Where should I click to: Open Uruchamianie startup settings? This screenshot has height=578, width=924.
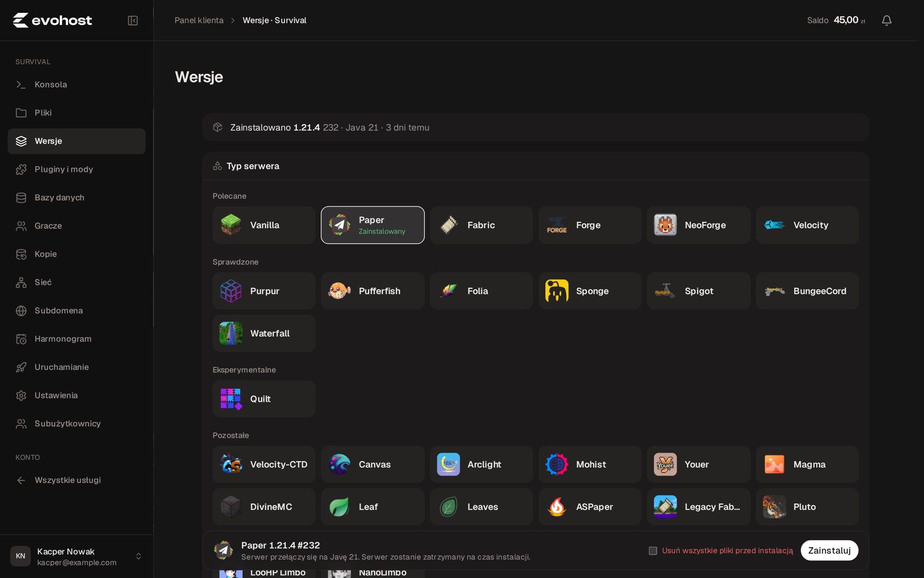pos(77,367)
